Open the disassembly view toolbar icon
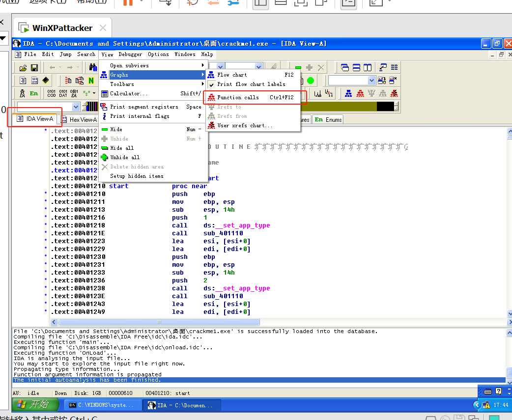 23,80
